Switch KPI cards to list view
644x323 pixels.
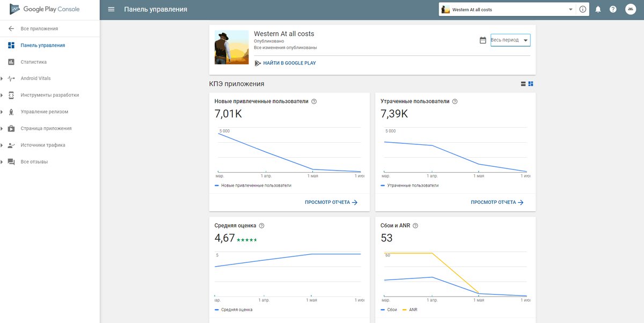pos(523,84)
